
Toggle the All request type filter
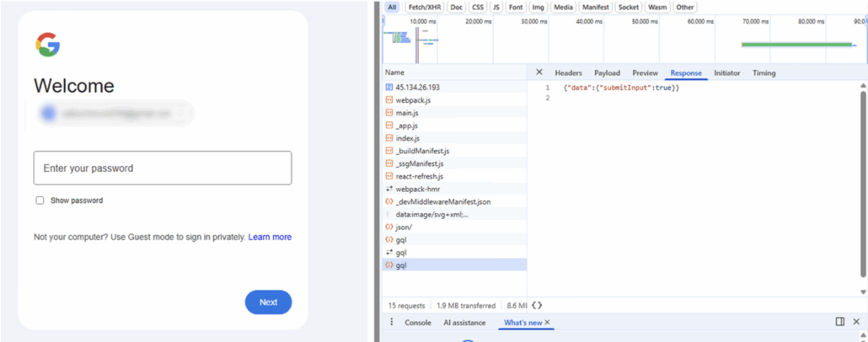click(x=392, y=8)
